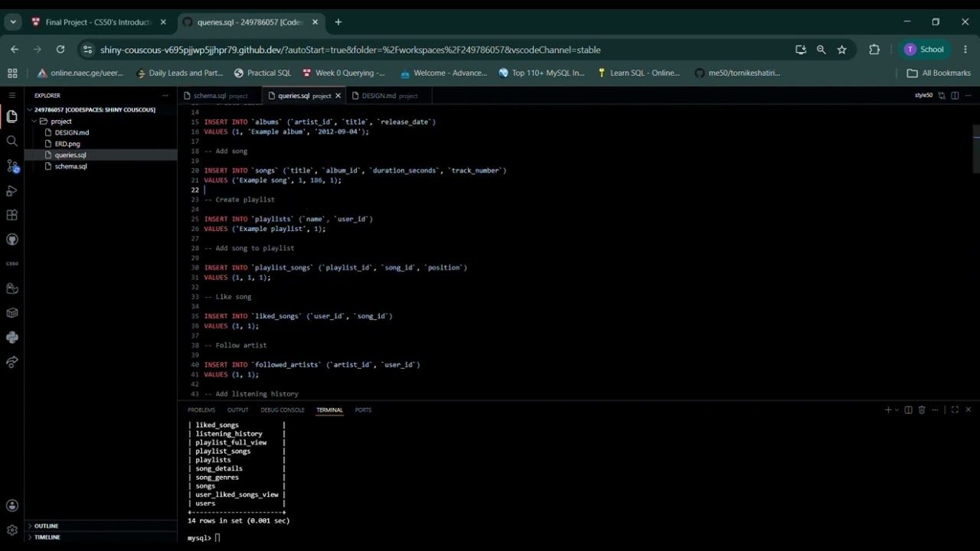Screen dimensions: 980x551
Task: Open Explorer more actions ellipsis
Action: pyautogui.click(x=165, y=96)
